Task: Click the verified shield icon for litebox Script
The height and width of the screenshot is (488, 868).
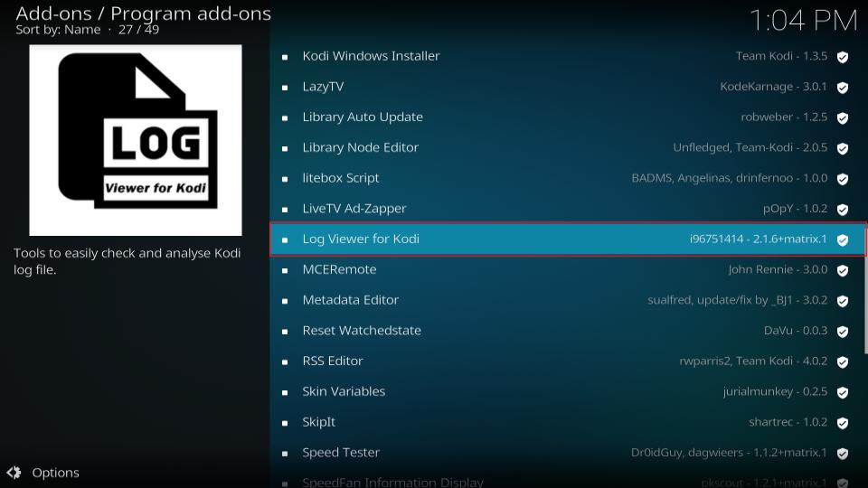Action: [x=843, y=179]
